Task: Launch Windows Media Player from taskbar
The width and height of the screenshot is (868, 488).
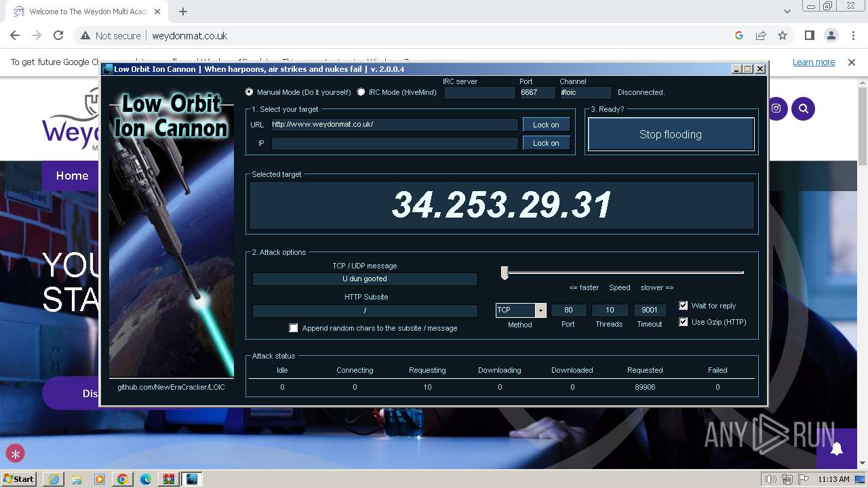Action: 100,479
